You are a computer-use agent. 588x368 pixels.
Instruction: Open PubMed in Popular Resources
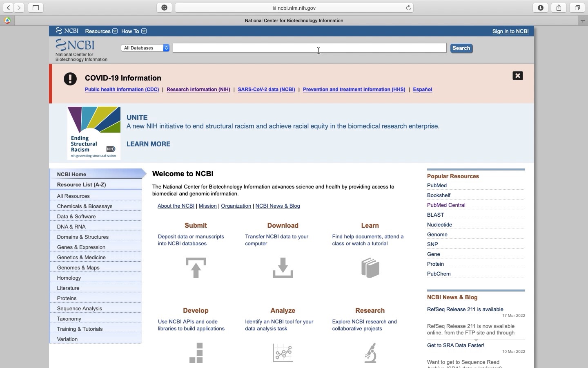coord(437,185)
